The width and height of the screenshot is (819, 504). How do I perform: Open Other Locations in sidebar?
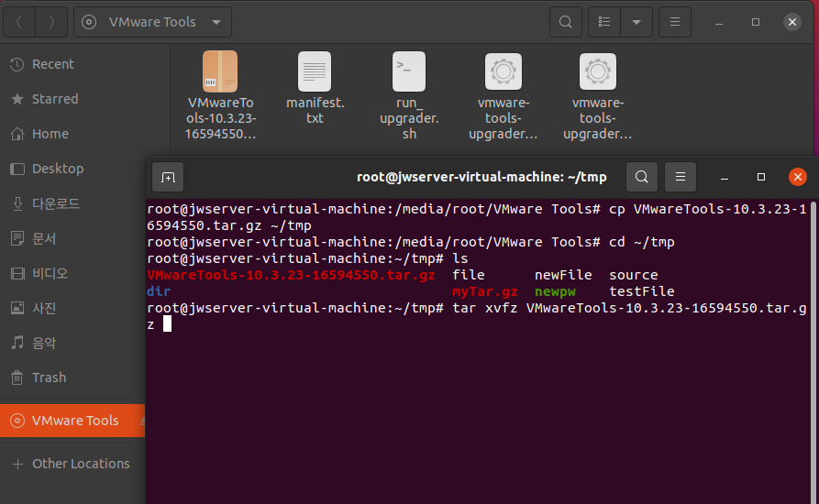coord(72,464)
